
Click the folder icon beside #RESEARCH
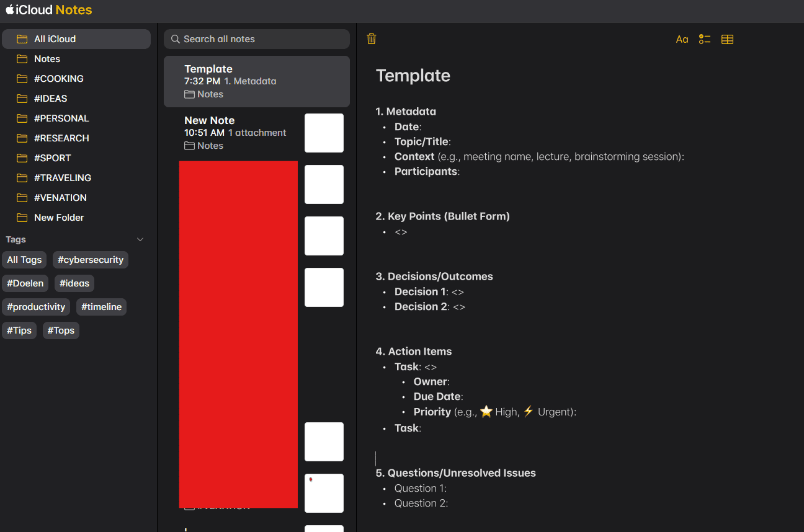point(22,138)
